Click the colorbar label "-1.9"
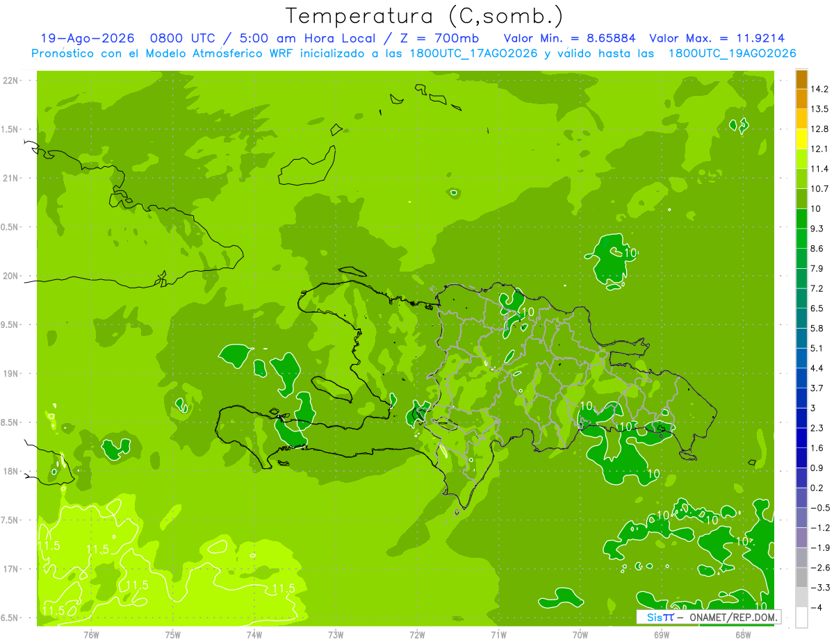 820,547
